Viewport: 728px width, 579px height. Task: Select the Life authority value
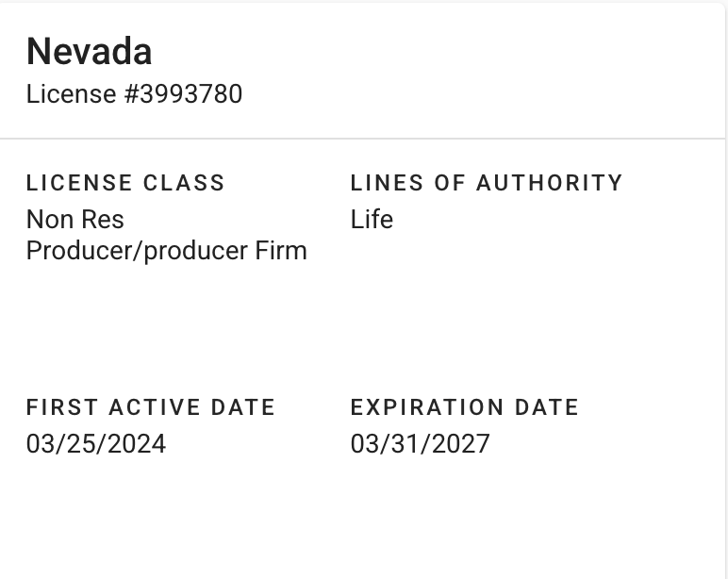point(372,220)
